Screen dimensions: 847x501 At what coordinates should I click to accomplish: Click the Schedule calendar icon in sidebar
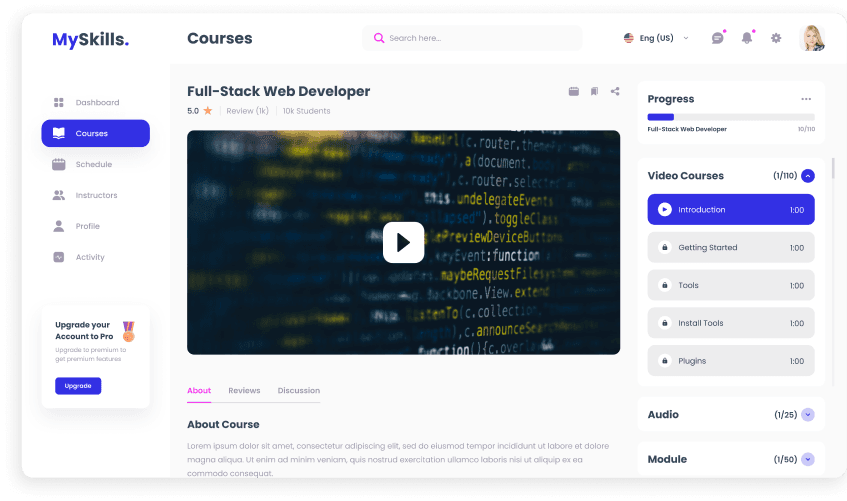pyautogui.click(x=59, y=164)
